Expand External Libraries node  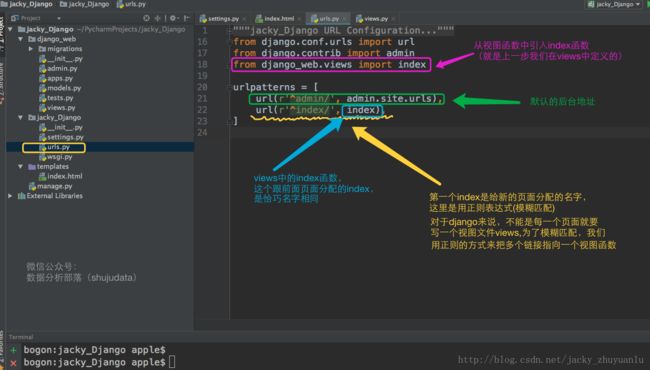pyautogui.click(x=10, y=196)
